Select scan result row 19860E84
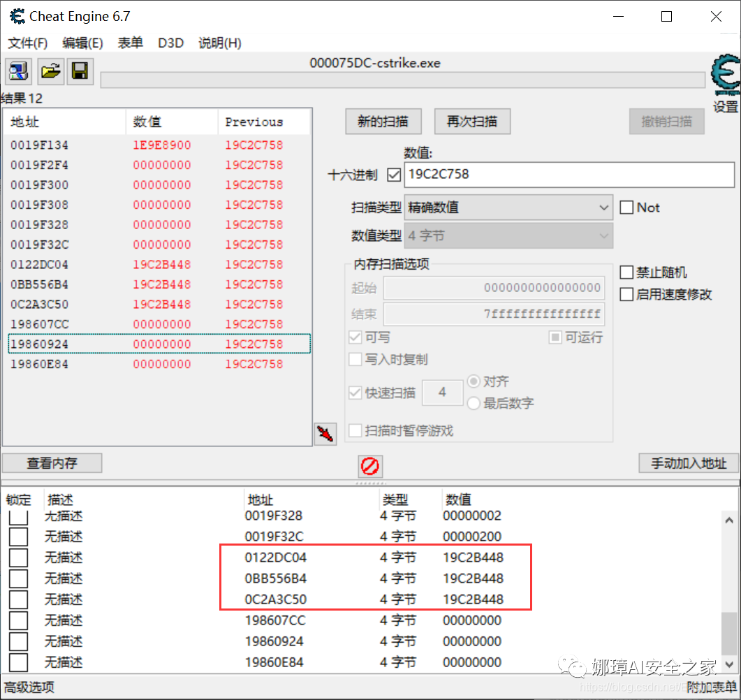Screen dimensions: 741x700 click(x=159, y=364)
